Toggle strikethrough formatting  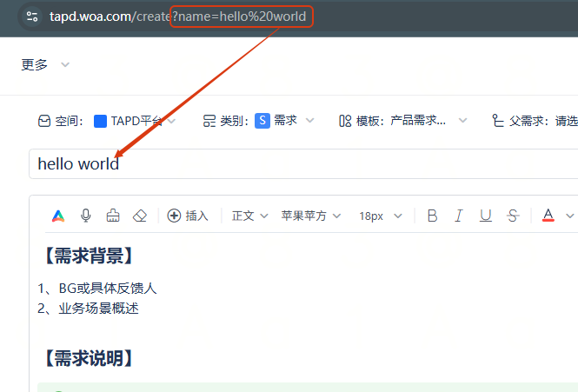pyautogui.click(x=513, y=216)
